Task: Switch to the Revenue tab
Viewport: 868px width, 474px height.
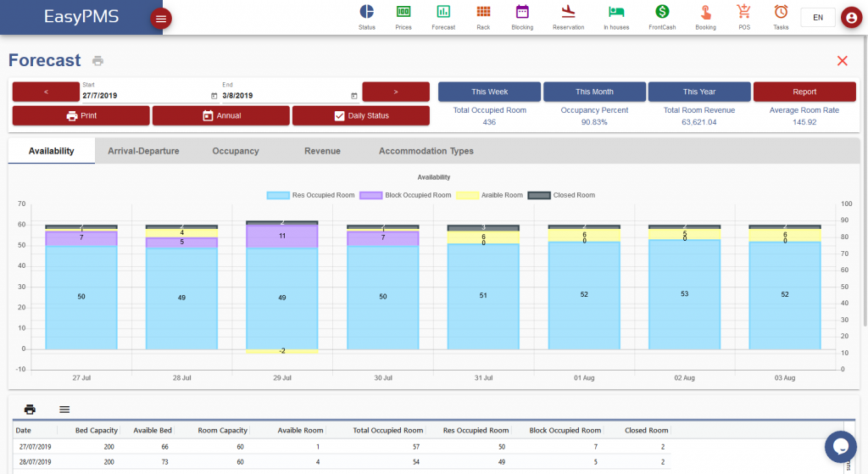Action: click(x=322, y=151)
